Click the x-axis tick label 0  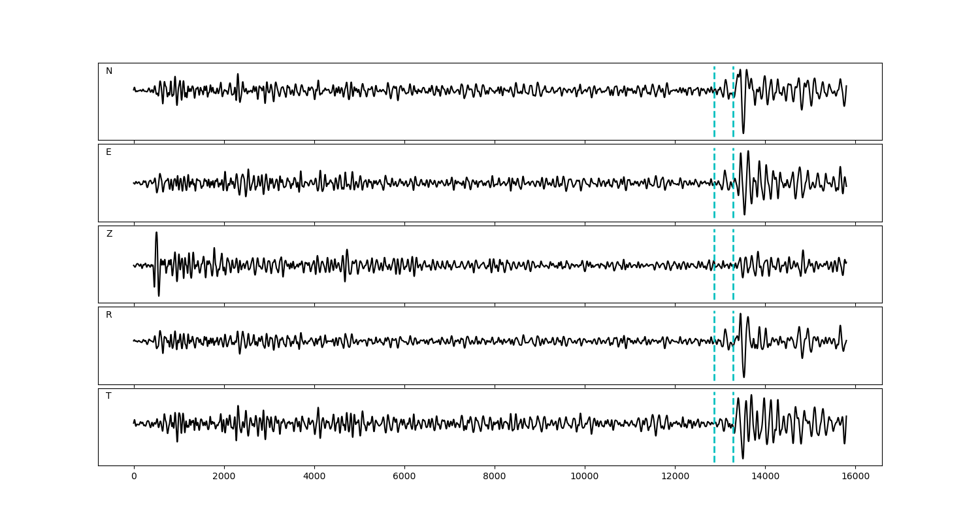pyautogui.click(x=134, y=477)
